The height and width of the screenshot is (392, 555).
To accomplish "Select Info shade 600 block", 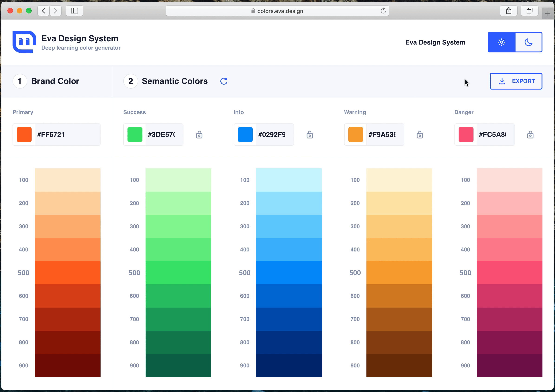I will point(289,296).
